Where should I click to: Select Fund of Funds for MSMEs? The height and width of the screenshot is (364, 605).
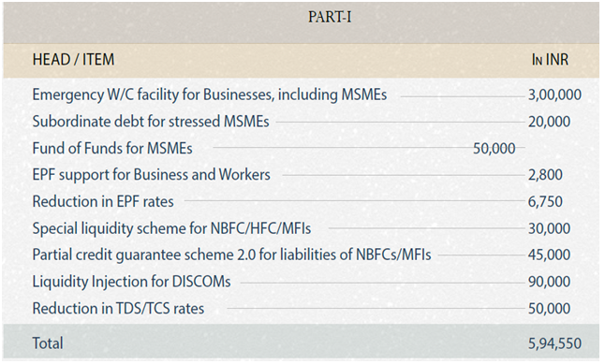[112, 148]
